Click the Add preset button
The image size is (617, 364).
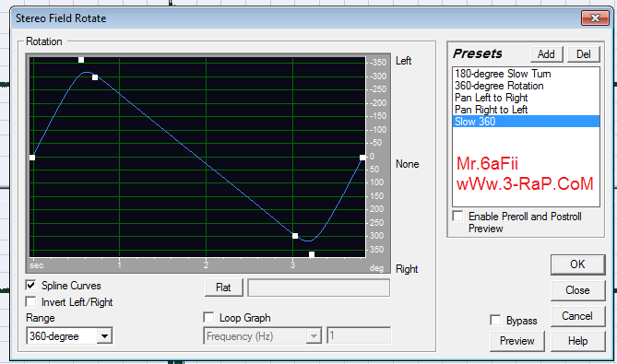click(546, 54)
